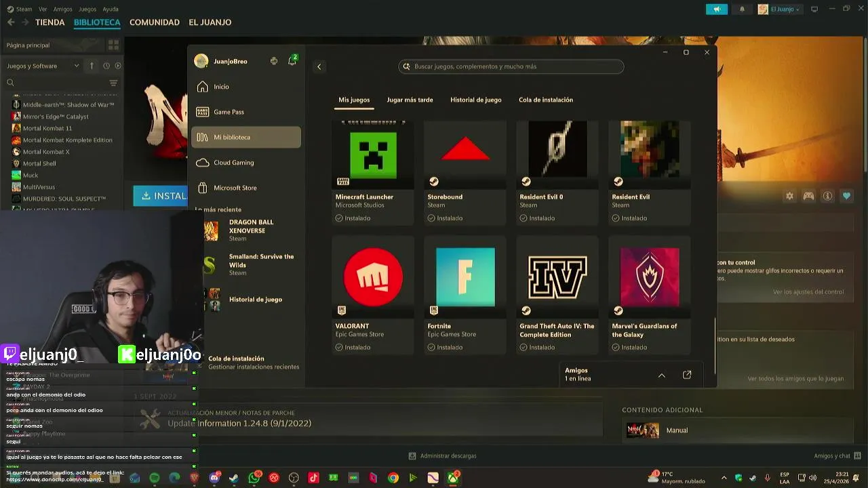Select Mortal Kombat 11 in Steam list
The height and width of the screenshot is (488, 868).
click(x=47, y=128)
